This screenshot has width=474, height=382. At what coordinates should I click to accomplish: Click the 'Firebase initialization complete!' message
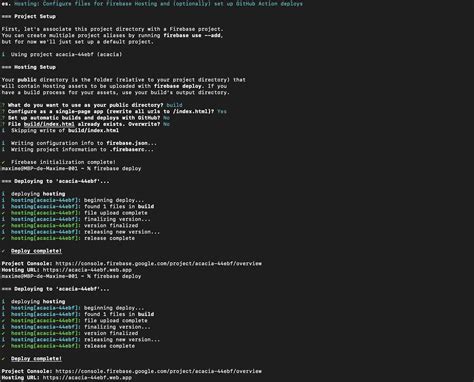coord(63,162)
